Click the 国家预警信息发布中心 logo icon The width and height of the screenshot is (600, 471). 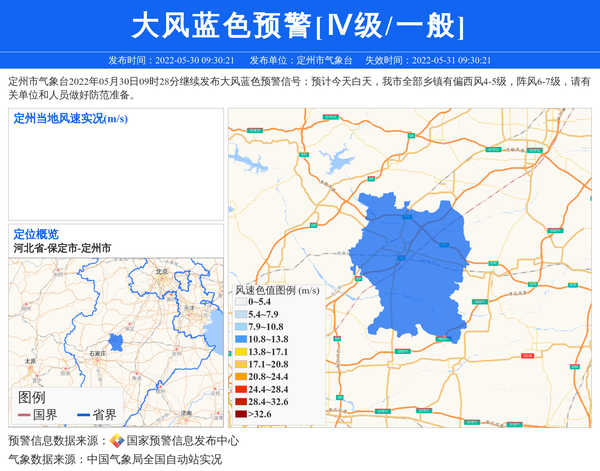tap(117, 440)
